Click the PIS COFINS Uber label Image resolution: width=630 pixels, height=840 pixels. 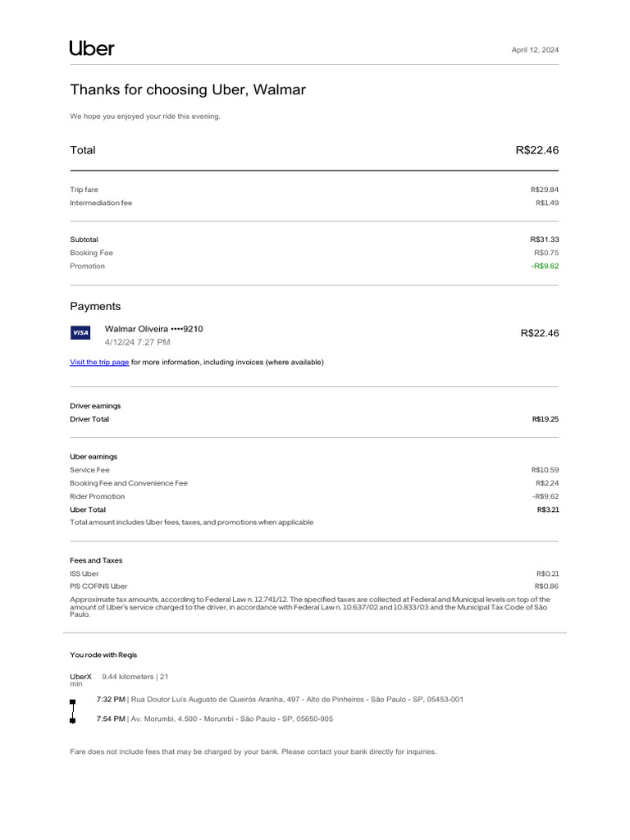pyautogui.click(x=98, y=587)
